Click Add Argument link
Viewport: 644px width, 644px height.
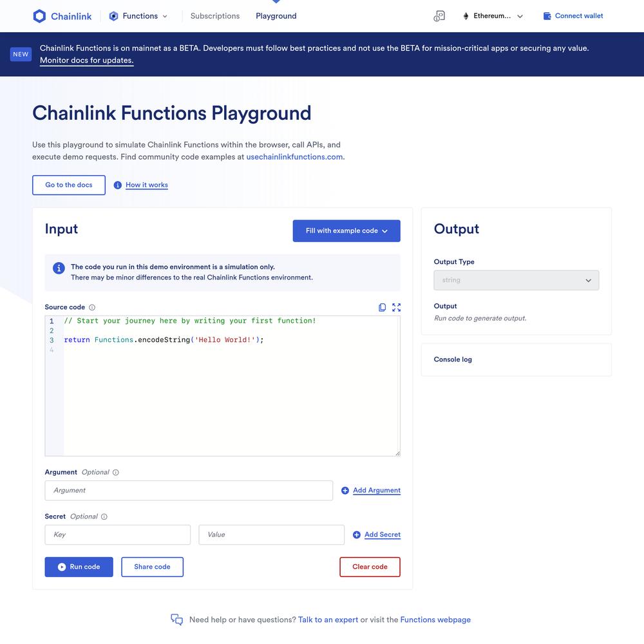coord(377,490)
